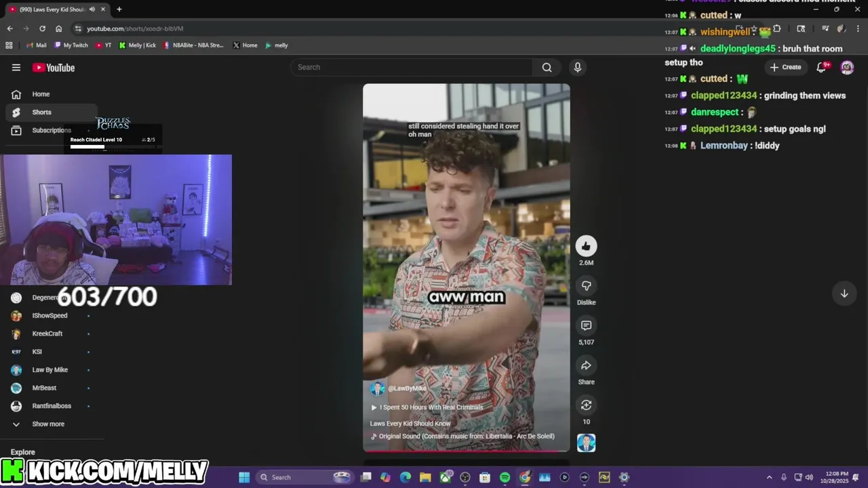868x488 pixels.
Task: Open the YouTube guide hamburger menu
Action: [16, 67]
